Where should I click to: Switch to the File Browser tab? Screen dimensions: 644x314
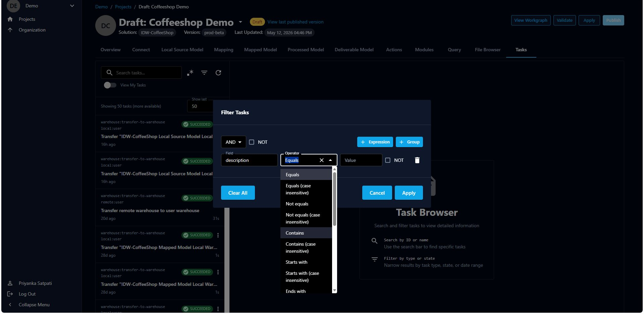487,50
